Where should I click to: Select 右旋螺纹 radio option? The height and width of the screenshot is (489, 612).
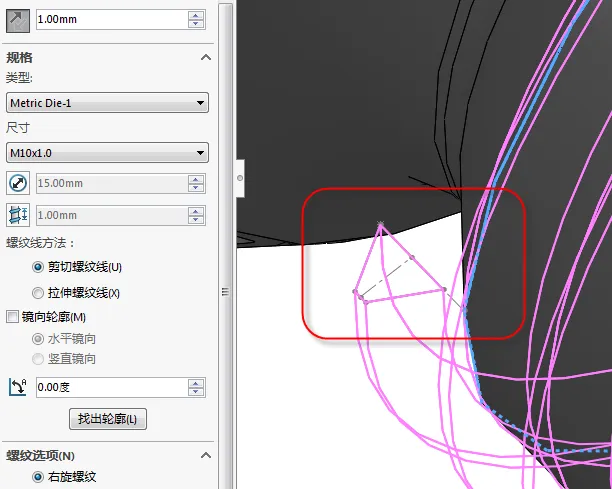pyautogui.click(x=38, y=477)
